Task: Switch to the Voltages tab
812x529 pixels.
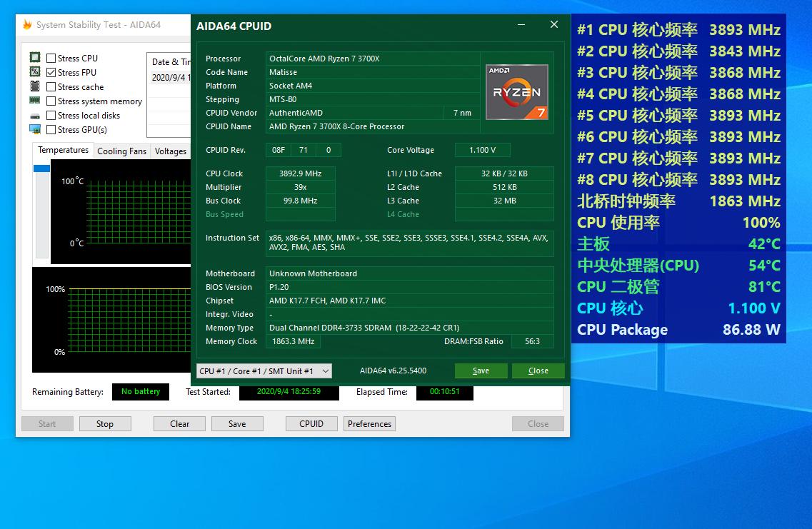Action: tap(170, 151)
